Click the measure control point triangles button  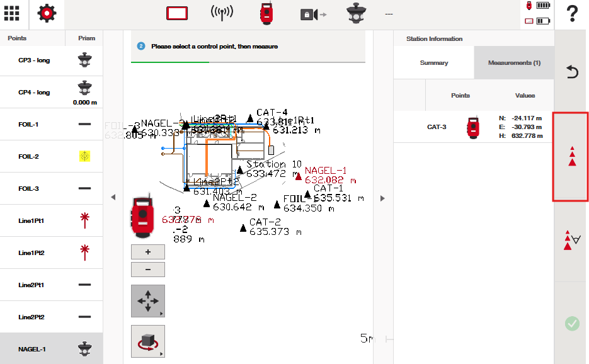[x=571, y=157]
